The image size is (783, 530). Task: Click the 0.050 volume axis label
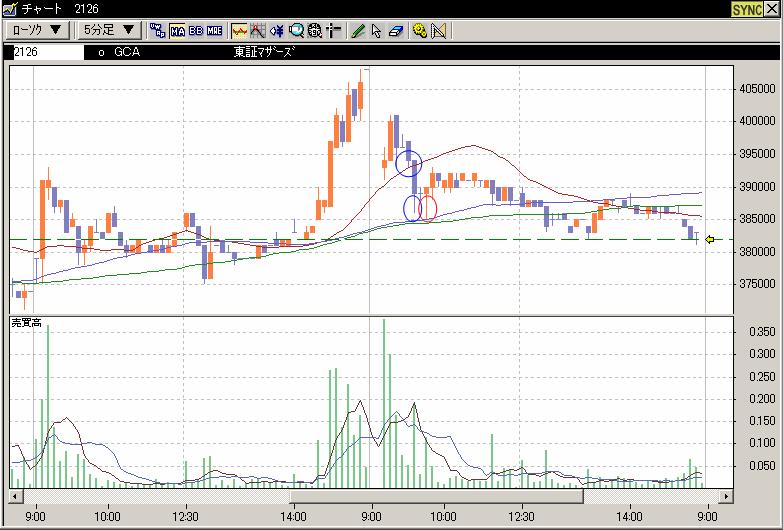763,466
